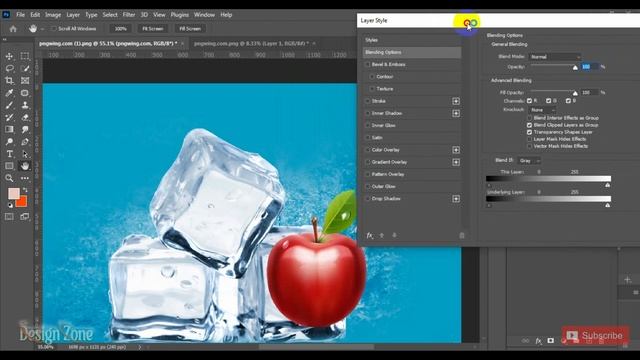Switch to the pngwing.com.png 8.33% document tab
Viewport: 640px width, 360px height.
click(x=251, y=43)
